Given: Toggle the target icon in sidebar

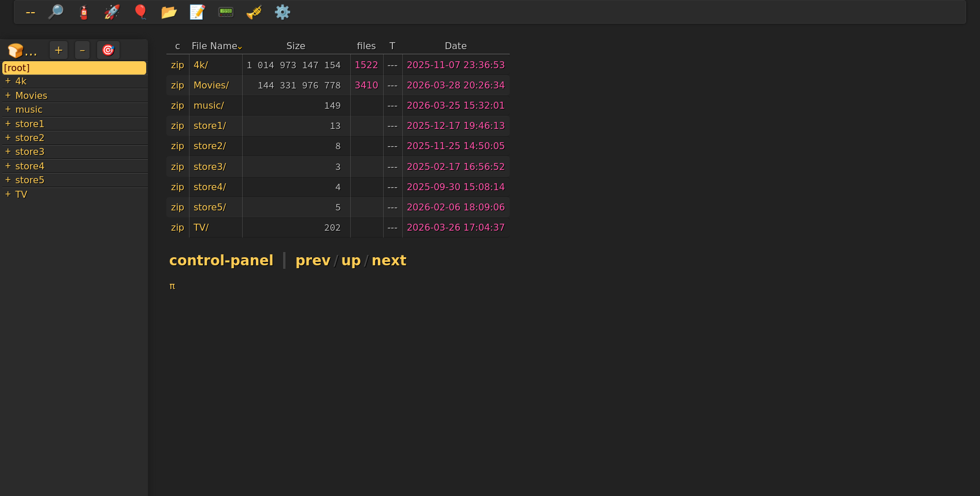Looking at the screenshot, I should (108, 50).
